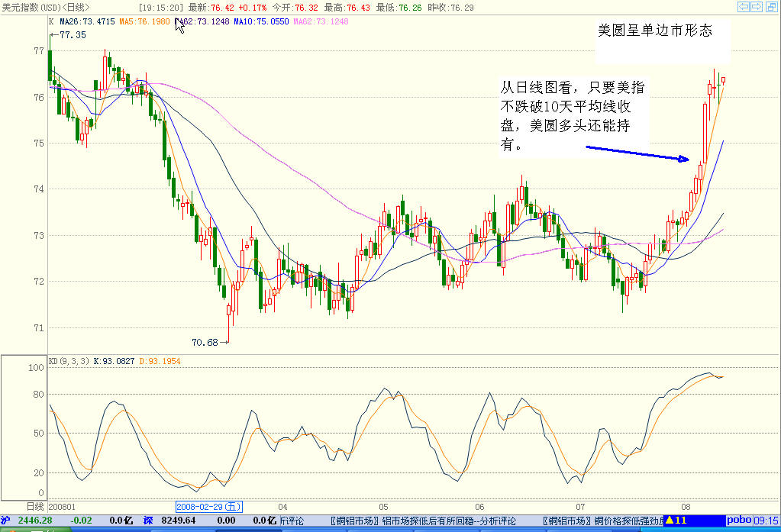Click the next (right arrow) chart icon
Screen dimensions: 781x532
point(757,6)
